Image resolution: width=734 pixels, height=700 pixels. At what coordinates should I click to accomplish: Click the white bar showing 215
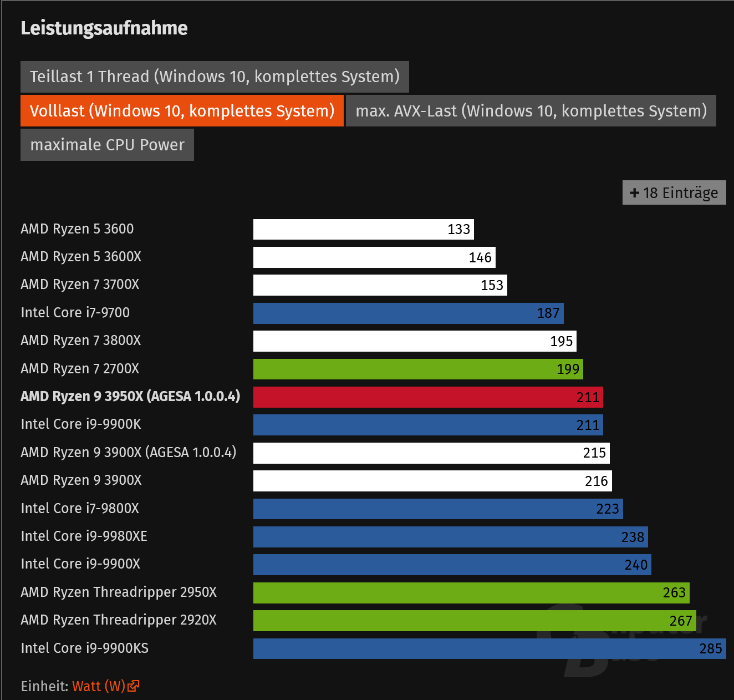tap(432, 453)
